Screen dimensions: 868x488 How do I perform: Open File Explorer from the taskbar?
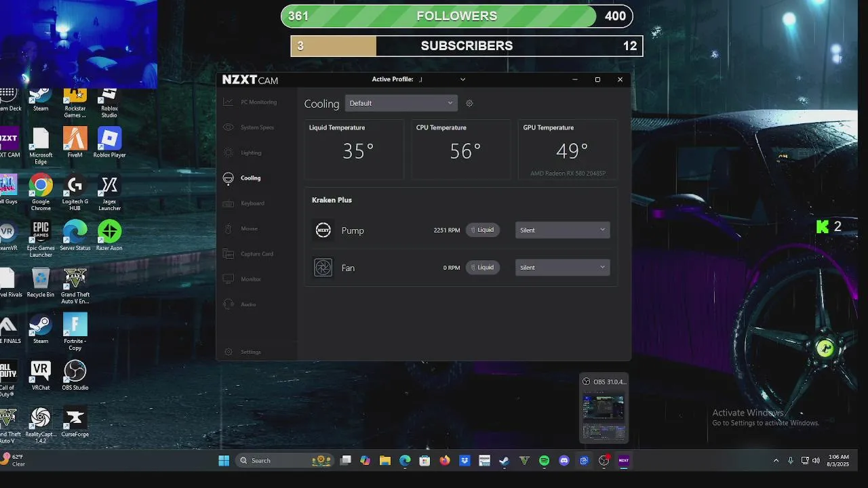(x=384, y=461)
